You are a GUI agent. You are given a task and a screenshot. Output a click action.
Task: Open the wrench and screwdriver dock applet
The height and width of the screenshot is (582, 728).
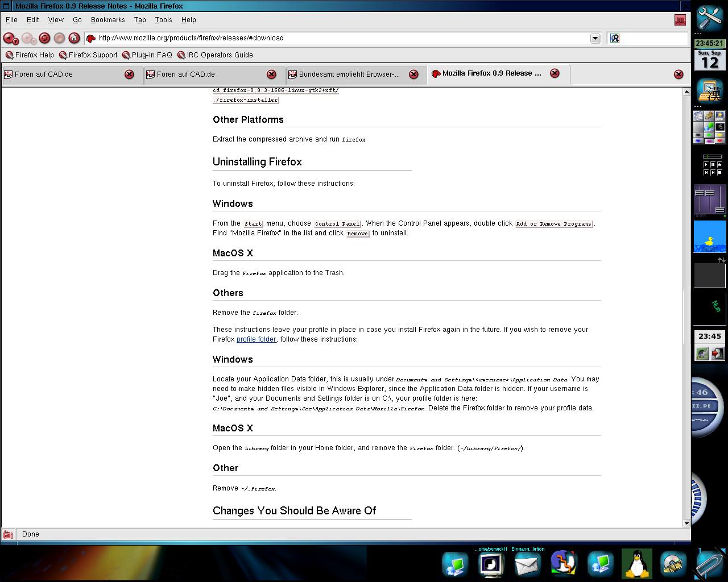710,17
